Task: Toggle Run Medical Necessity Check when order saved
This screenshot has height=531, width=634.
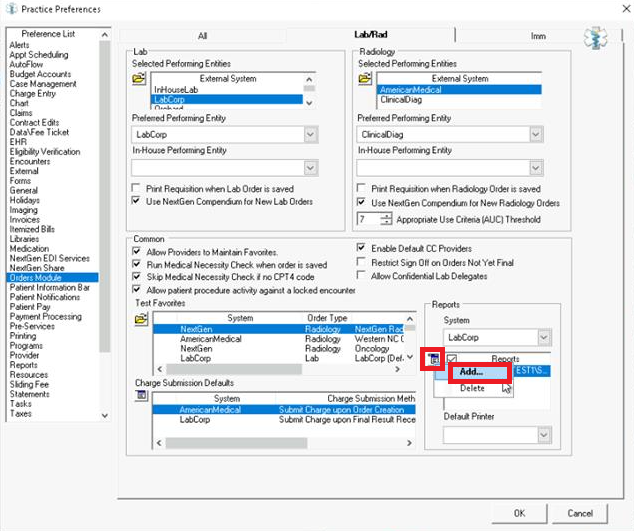Action: coord(137,264)
